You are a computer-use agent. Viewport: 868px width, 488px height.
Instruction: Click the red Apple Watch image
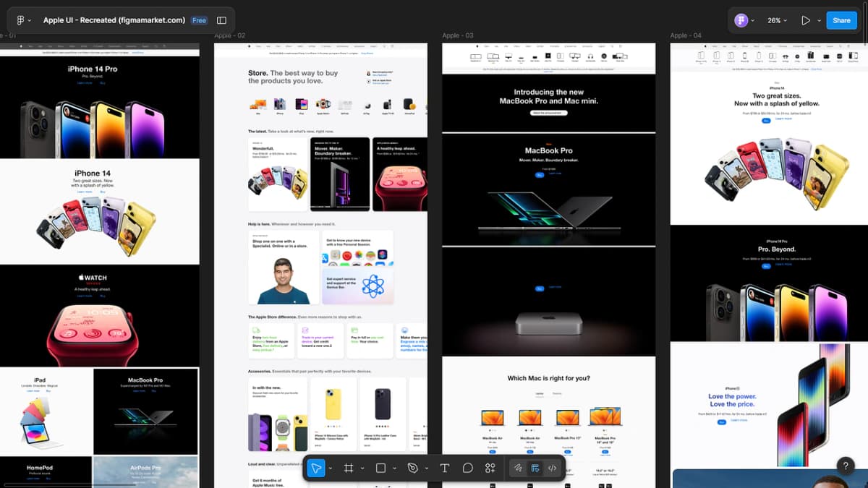93,334
